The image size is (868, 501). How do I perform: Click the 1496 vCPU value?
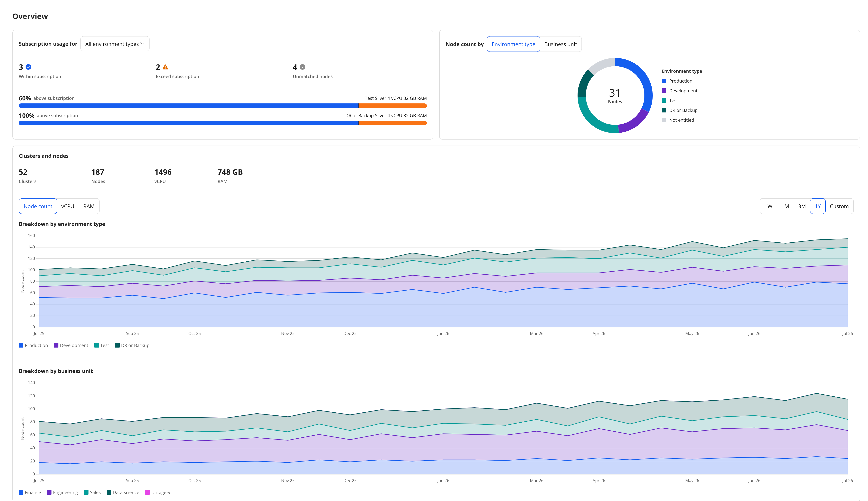point(163,172)
